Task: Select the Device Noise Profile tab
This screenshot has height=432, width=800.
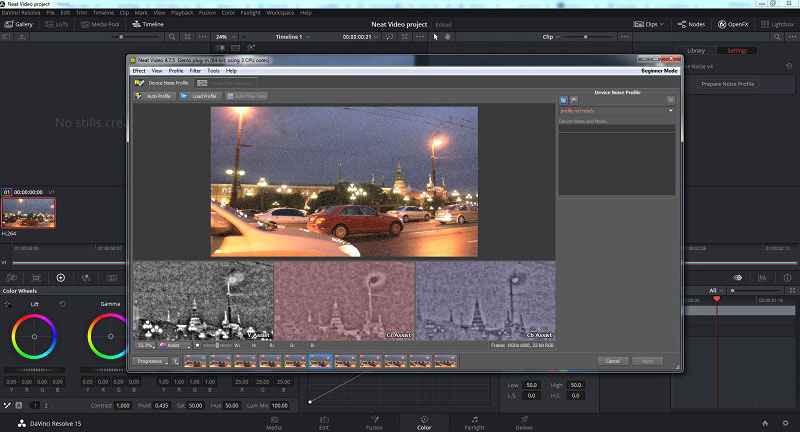Action: click(162, 83)
